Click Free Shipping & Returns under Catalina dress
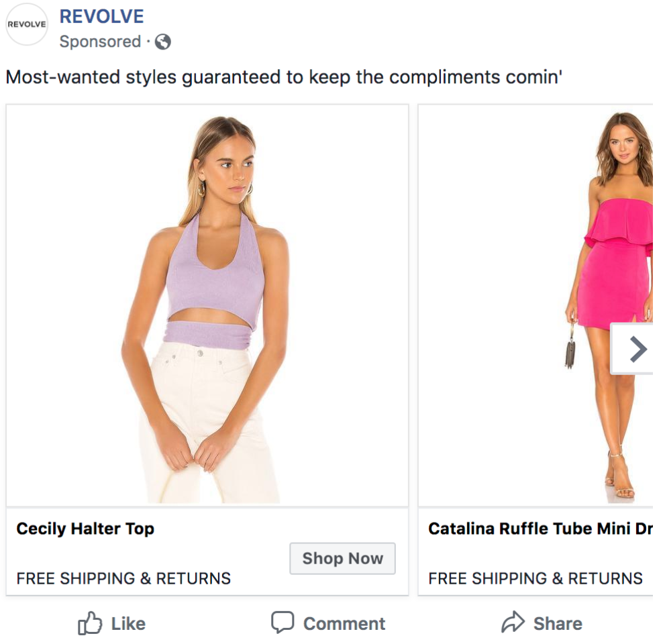 click(535, 578)
